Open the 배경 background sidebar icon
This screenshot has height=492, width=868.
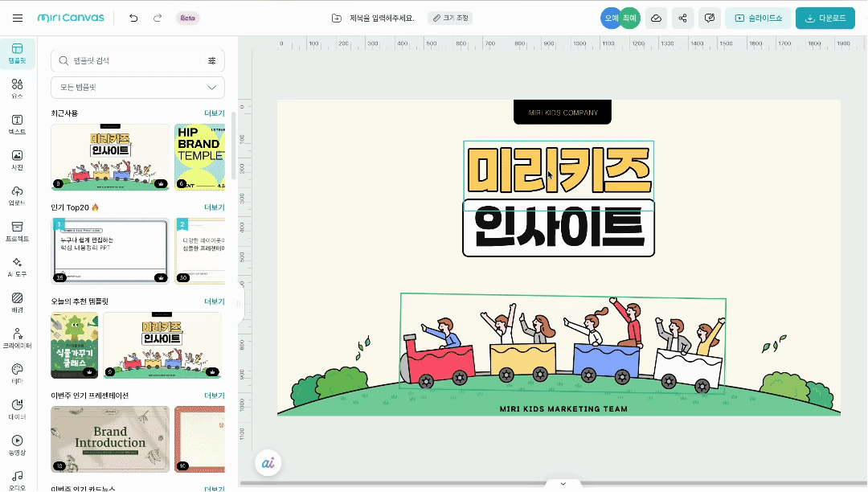coord(18,303)
